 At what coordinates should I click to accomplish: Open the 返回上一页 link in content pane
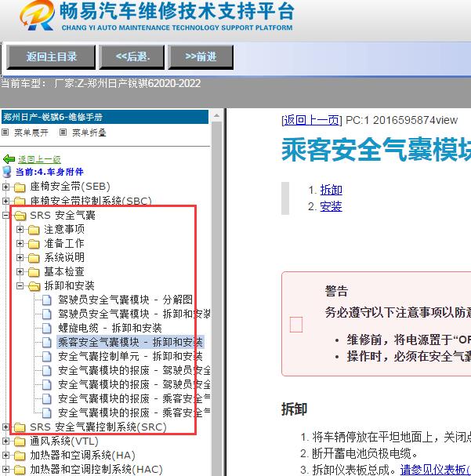[311, 120]
